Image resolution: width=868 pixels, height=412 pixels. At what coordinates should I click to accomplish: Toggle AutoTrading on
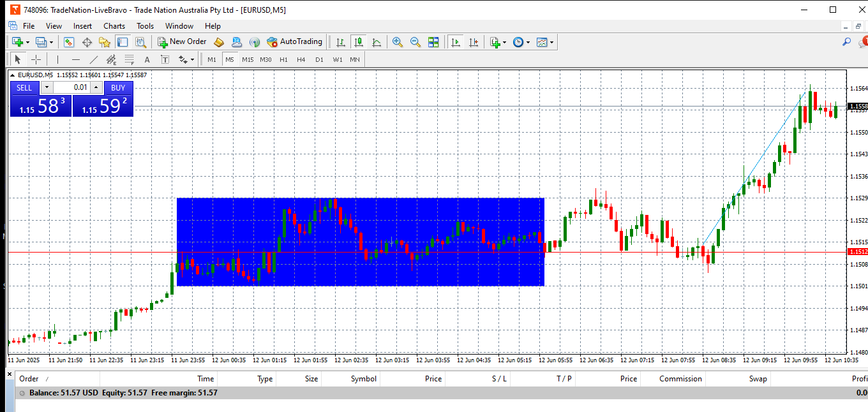(294, 42)
